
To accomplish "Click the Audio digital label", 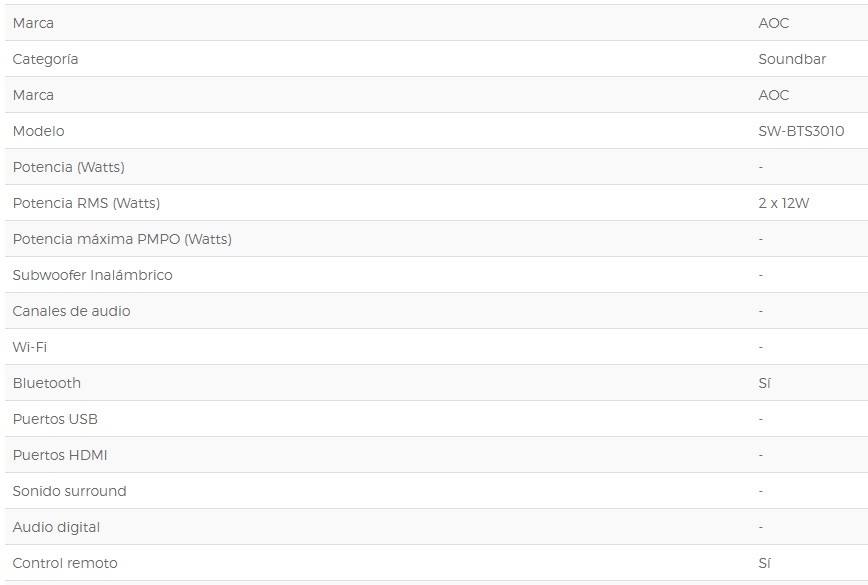I will 56,527.
